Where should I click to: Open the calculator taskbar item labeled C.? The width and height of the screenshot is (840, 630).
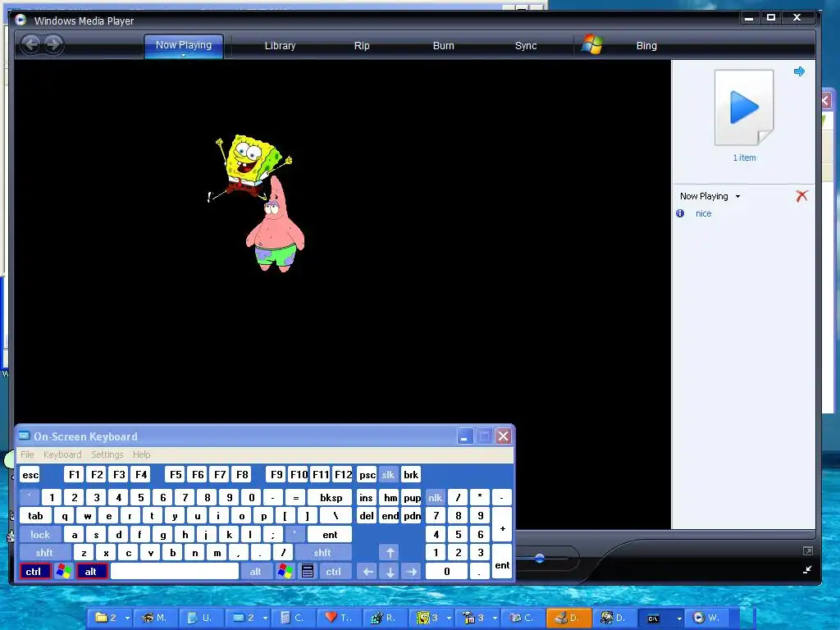point(293,618)
